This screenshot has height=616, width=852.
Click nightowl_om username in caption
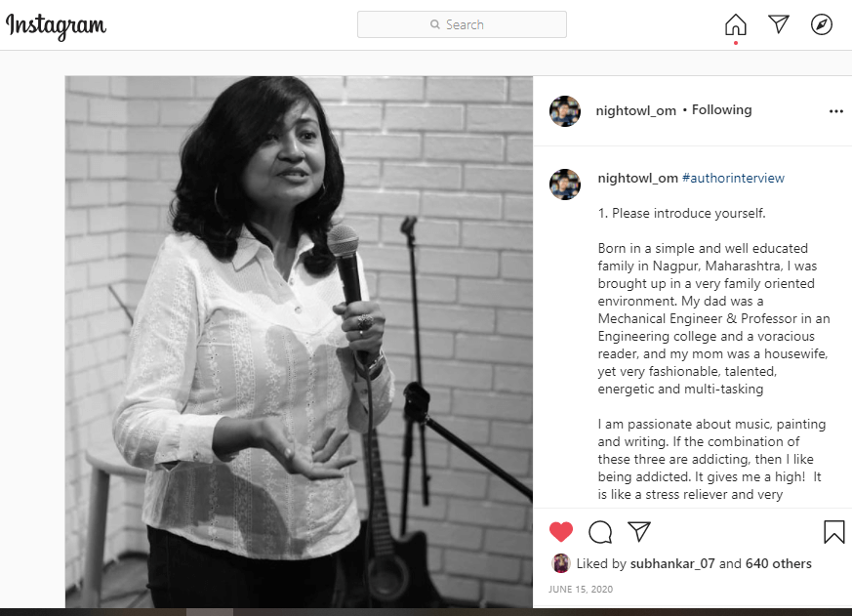[x=638, y=178]
